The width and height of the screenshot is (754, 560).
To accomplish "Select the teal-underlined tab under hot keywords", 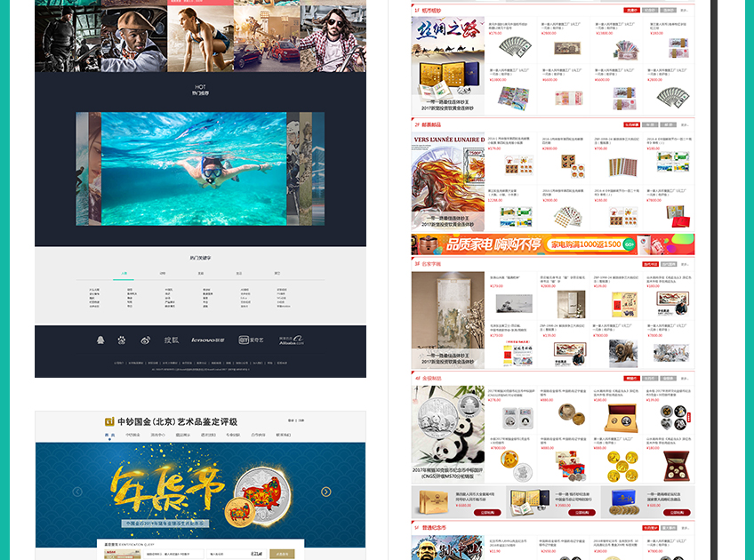I will 124,274.
